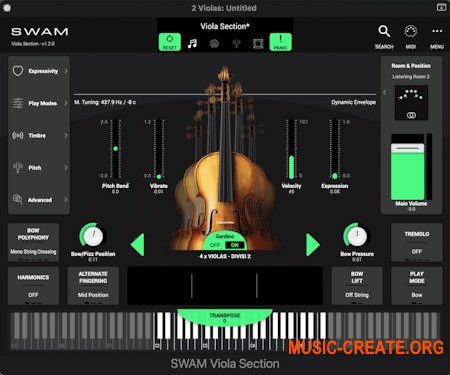
Task: Toggle the TREMOLO OFF box
Action: point(417,242)
